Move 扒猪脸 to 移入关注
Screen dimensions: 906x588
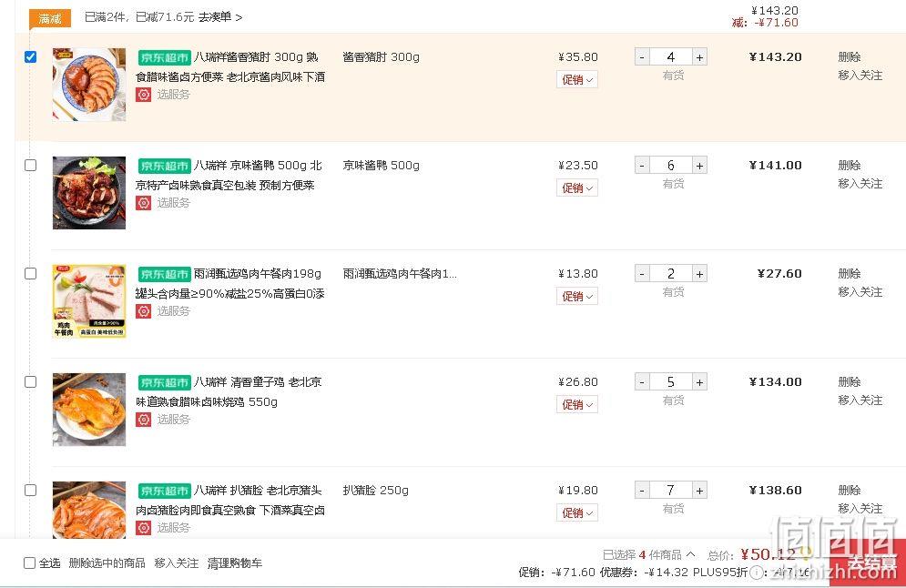click(860, 508)
